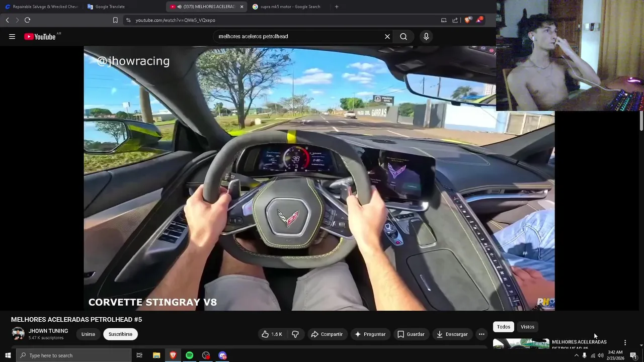Image resolution: width=644 pixels, height=362 pixels.
Task: Open Task View on the taskbar
Action: [139, 355]
